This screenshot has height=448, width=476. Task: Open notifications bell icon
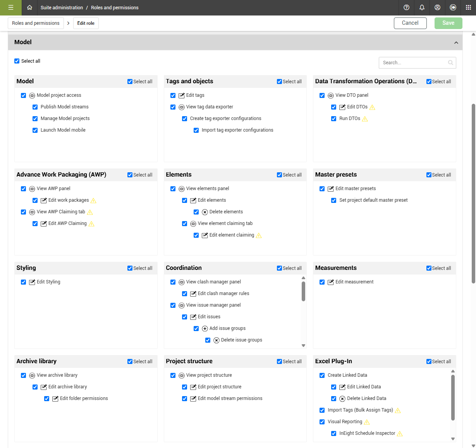point(422,7)
